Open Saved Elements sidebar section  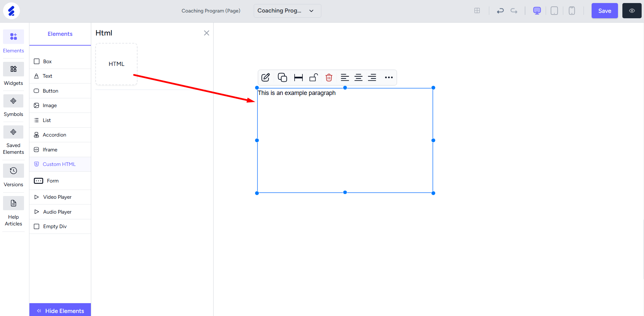(14, 140)
